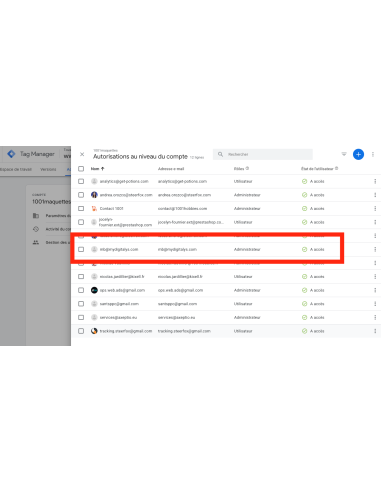381x492 pixels.
Task: Check the box for the andrea.orozco row
Action: (x=81, y=195)
